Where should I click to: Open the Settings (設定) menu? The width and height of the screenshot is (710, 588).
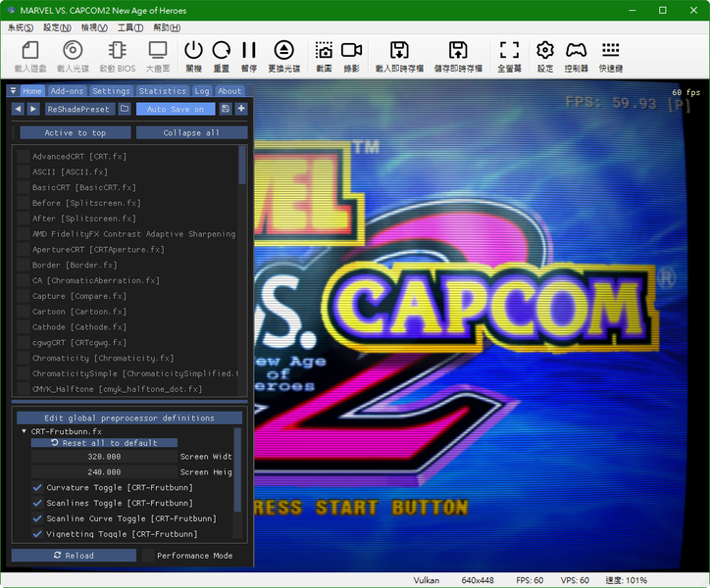(x=57, y=27)
